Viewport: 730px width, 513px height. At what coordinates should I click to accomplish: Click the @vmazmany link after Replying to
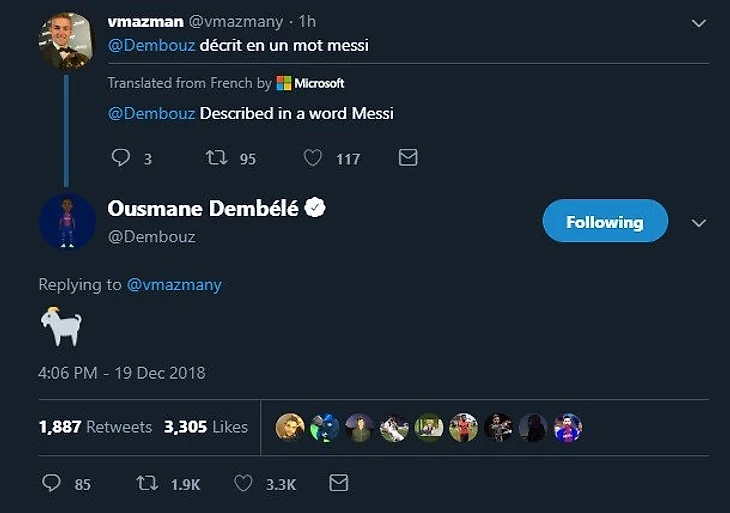[x=174, y=285]
